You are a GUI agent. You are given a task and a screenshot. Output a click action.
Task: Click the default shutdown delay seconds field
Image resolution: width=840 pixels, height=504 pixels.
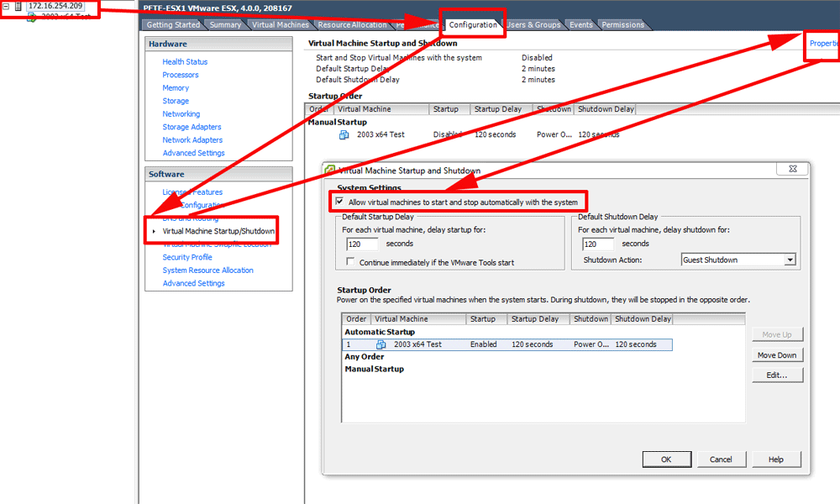coord(598,244)
